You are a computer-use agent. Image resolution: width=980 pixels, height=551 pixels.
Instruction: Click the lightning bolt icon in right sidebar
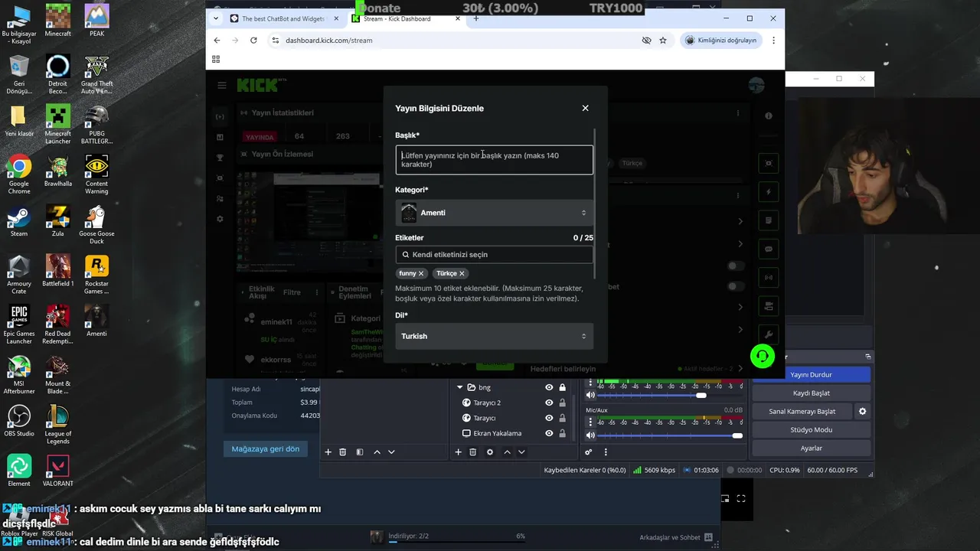click(769, 191)
